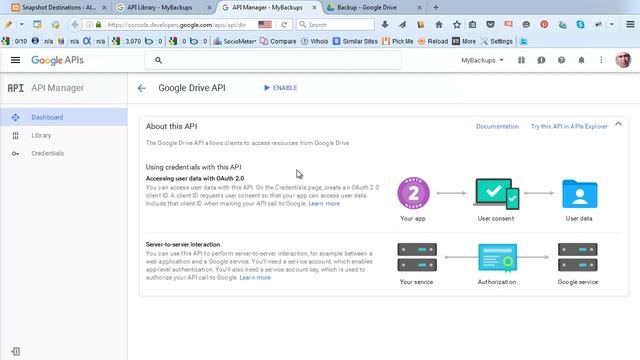Open Settings in the SEO toolbar
This screenshot has height=360, width=640.
coord(496,41)
